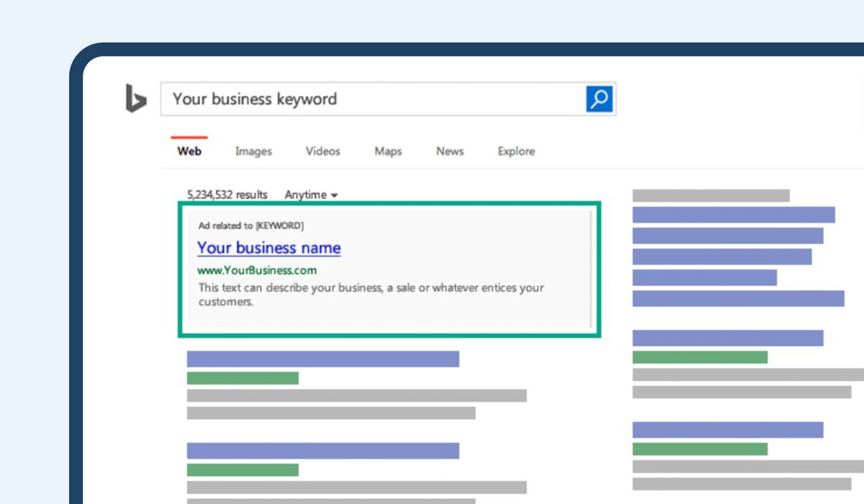Click the Bing logo icon
The height and width of the screenshot is (504, 864).
coord(136,99)
